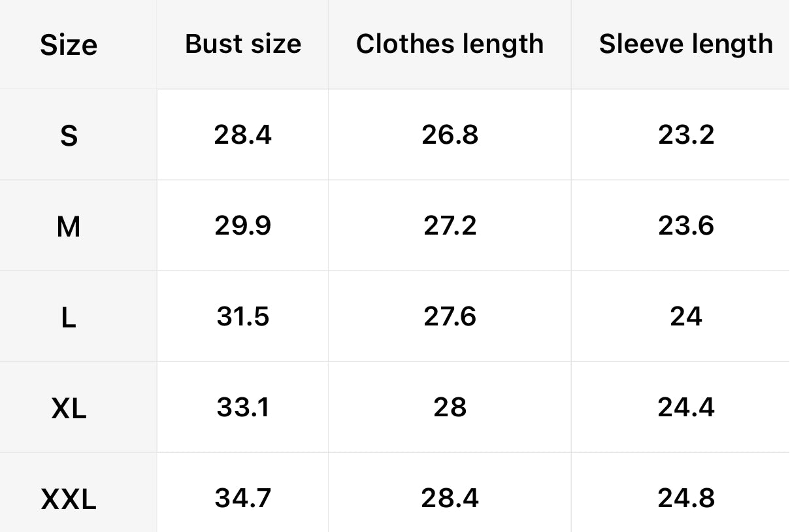Select the L size row label
The height and width of the screenshot is (532, 790).
[x=69, y=318]
